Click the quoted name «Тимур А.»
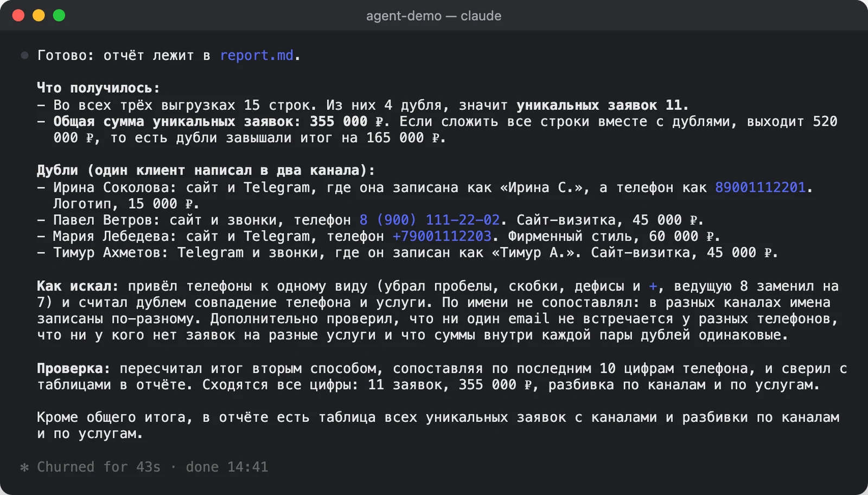 click(533, 253)
